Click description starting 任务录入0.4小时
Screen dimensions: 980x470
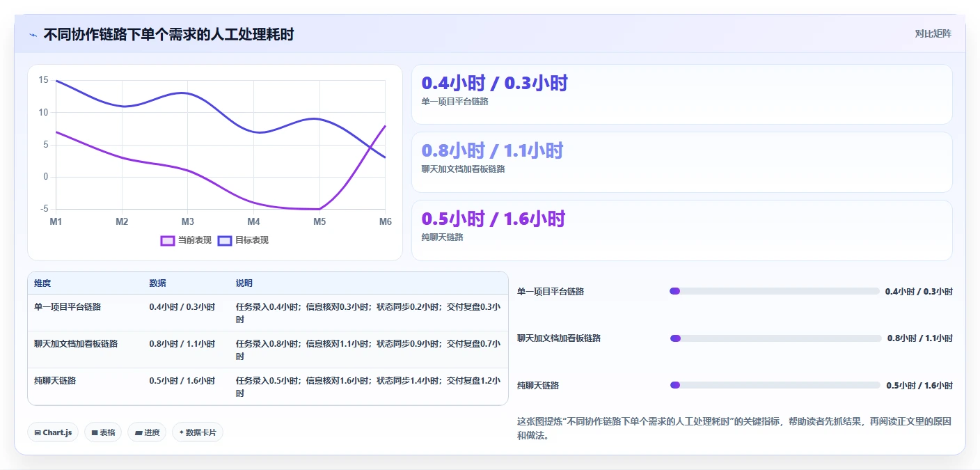click(x=368, y=313)
